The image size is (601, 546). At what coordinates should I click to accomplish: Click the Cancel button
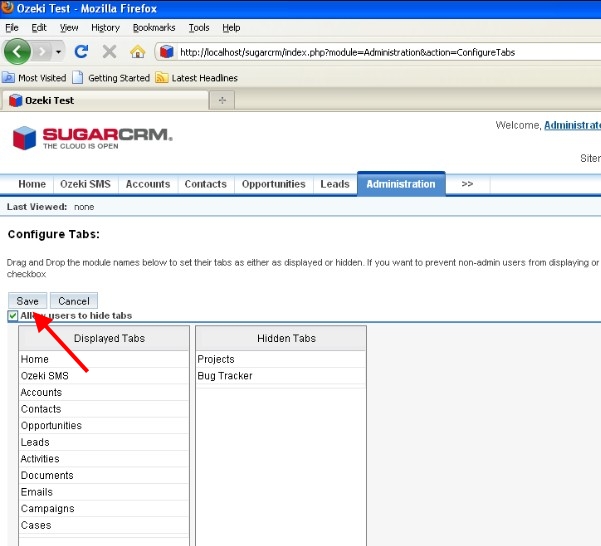coord(74,301)
